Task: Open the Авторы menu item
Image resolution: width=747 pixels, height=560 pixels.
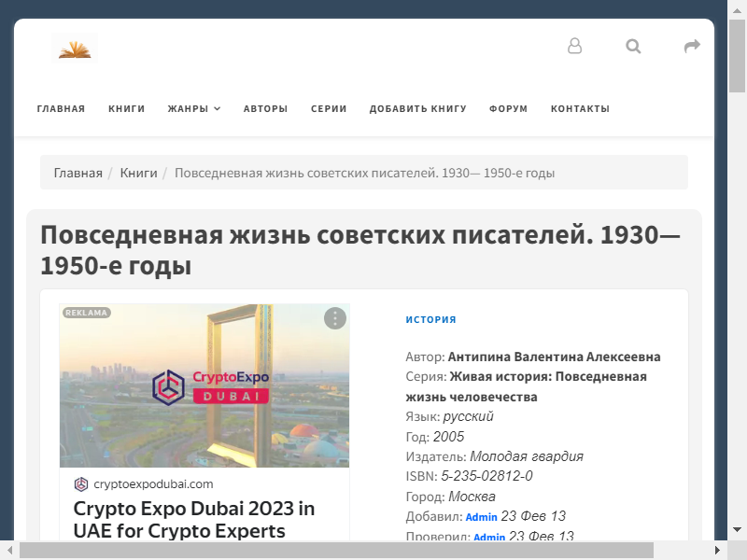Action: tap(265, 108)
